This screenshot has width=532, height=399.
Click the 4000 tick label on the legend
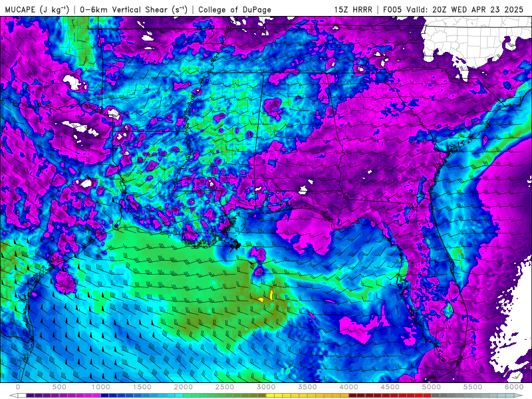pyautogui.click(x=348, y=387)
